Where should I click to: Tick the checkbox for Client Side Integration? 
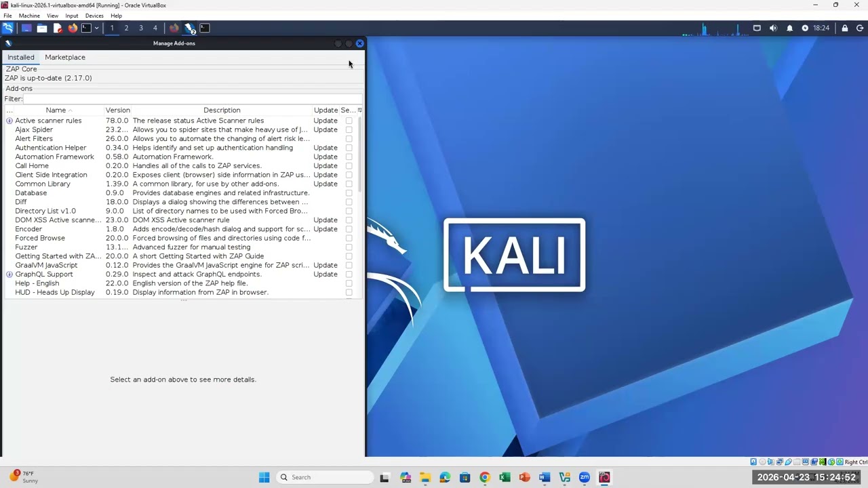click(x=349, y=175)
